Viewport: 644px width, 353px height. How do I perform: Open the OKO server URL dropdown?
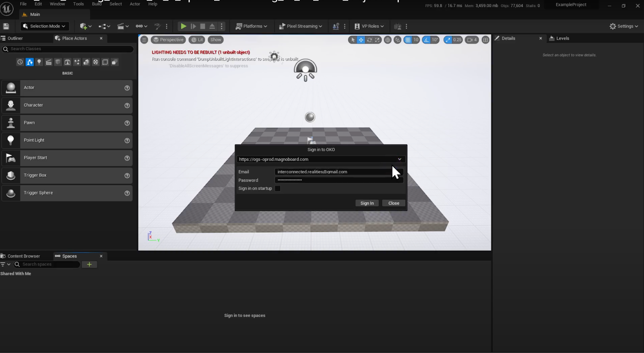(x=399, y=159)
